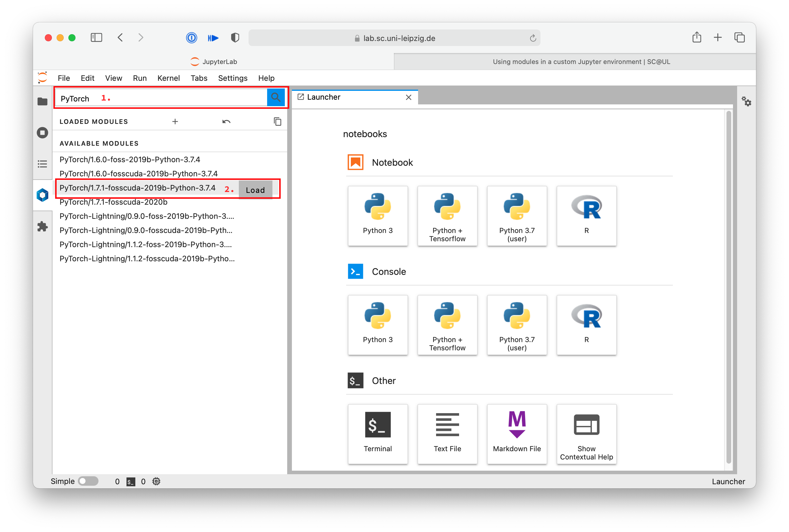The image size is (789, 532).
Task: Open the Edit menu
Action: (x=87, y=78)
